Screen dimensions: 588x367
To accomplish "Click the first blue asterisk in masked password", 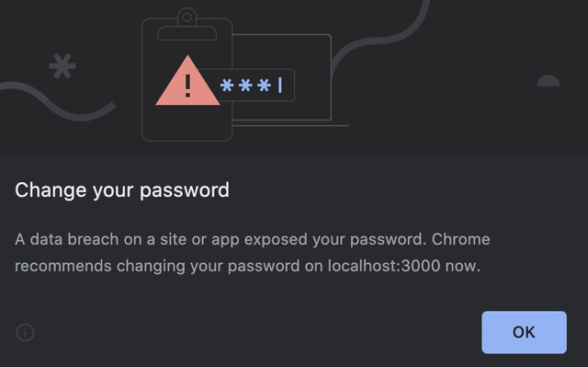I will [x=227, y=86].
